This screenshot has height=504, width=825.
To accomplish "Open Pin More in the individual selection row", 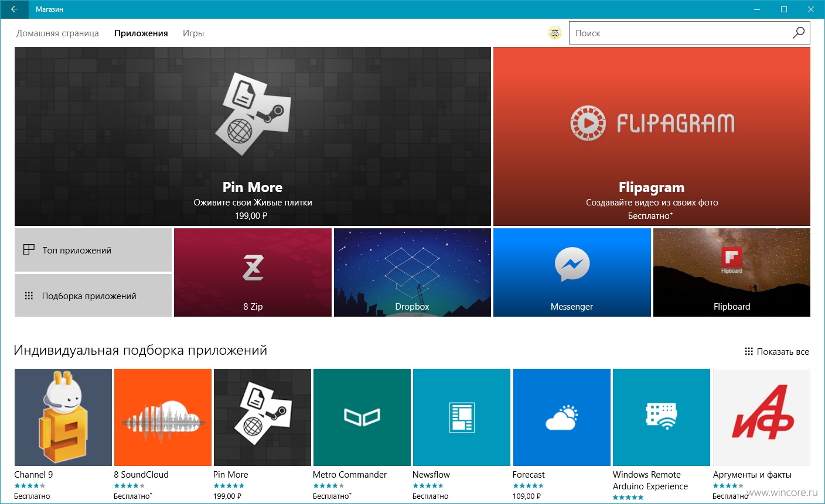I will pyautogui.click(x=262, y=417).
